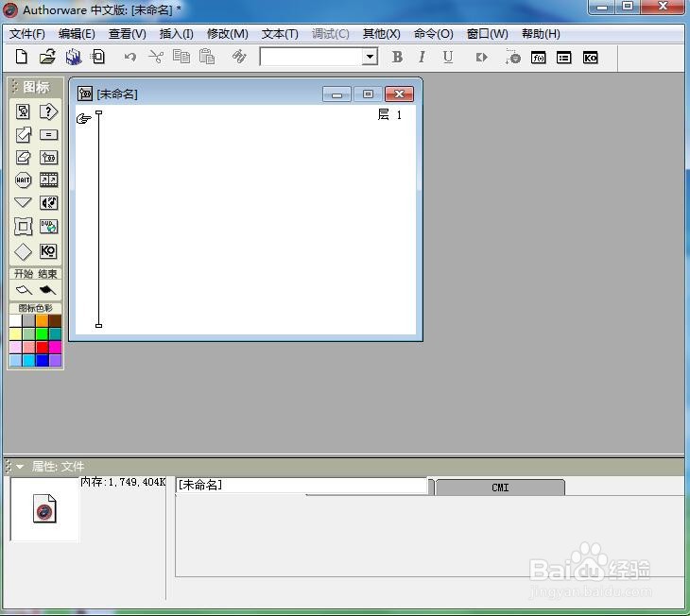Viewport: 690px width, 616px height.
Task: Close the [未命名] flowline window
Action: point(399,94)
